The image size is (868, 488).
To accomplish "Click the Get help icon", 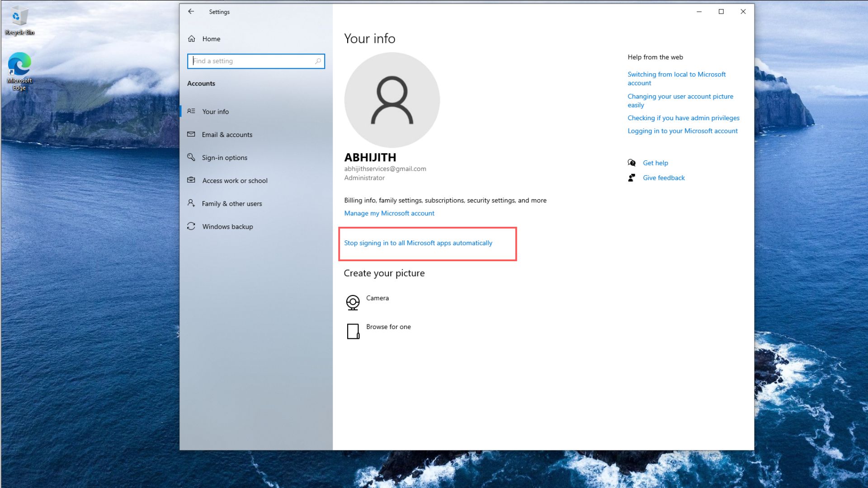I will click(x=631, y=163).
